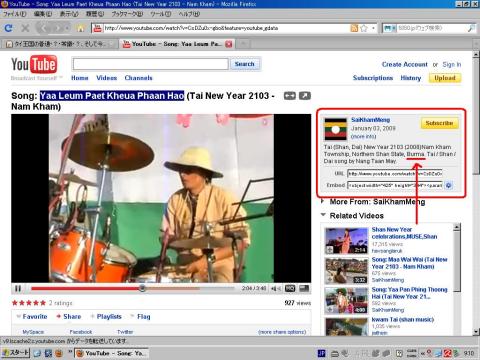Open the ファイル menu
Screen dimensions: 480x360
tap(14, 14)
